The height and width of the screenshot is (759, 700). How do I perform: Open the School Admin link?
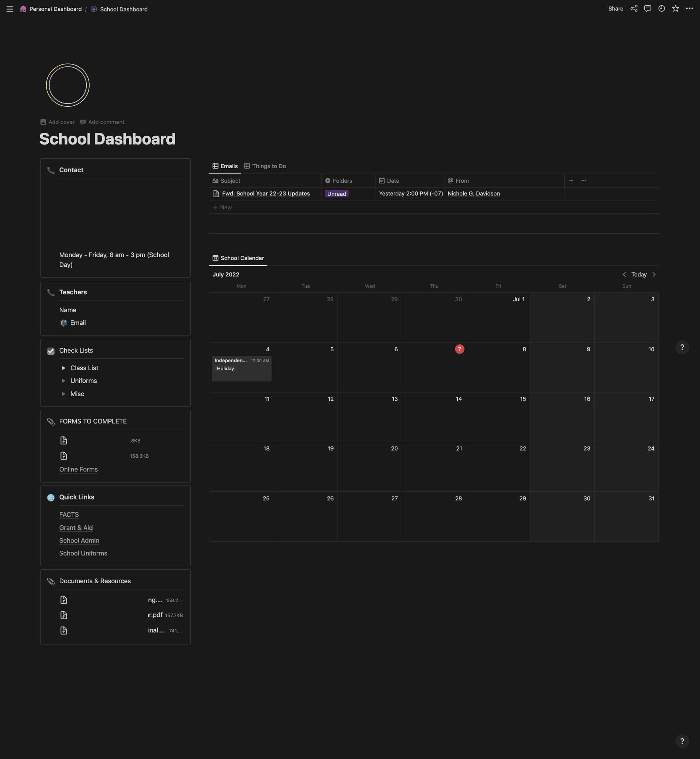79,541
